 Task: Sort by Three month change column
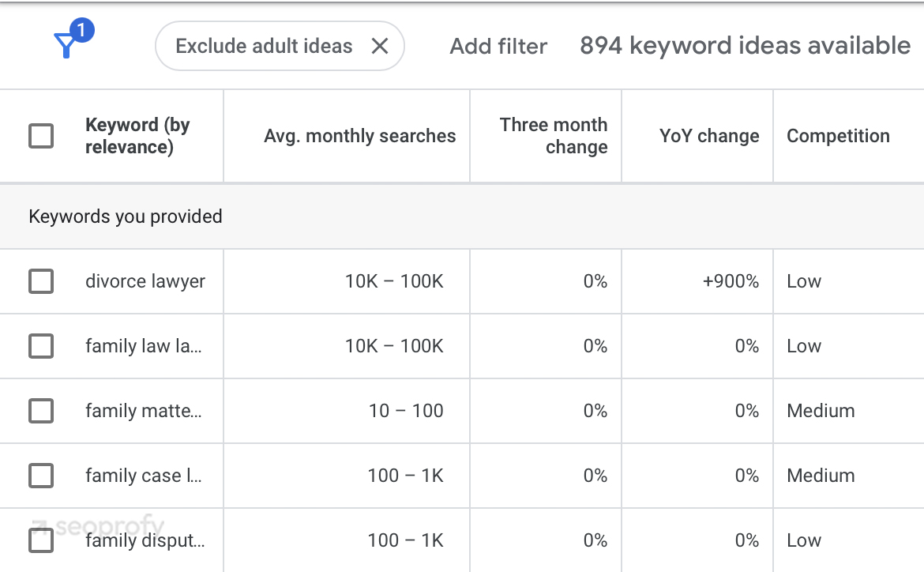coord(554,136)
